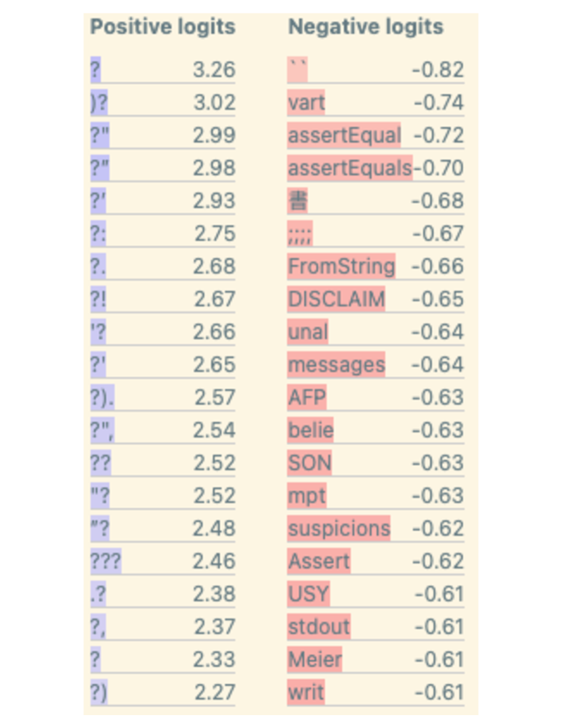
Task: Click the "???" triple question mark token
Action: 106,561
